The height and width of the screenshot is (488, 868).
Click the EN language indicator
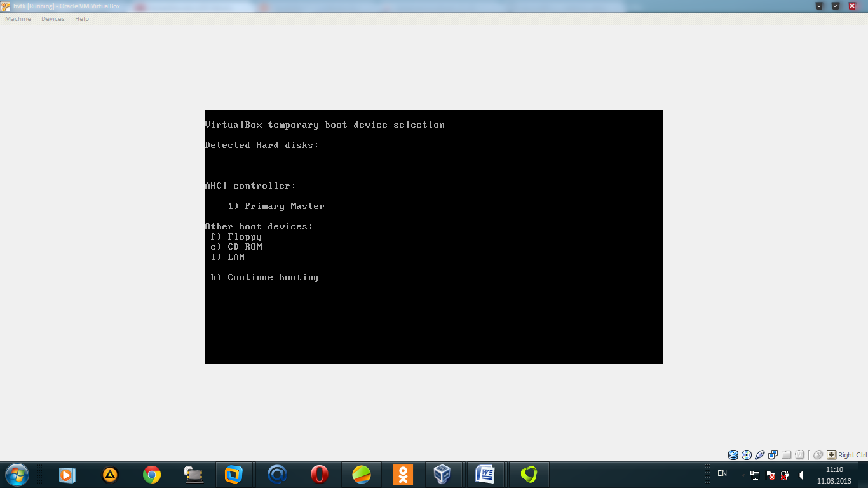coord(722,473)
